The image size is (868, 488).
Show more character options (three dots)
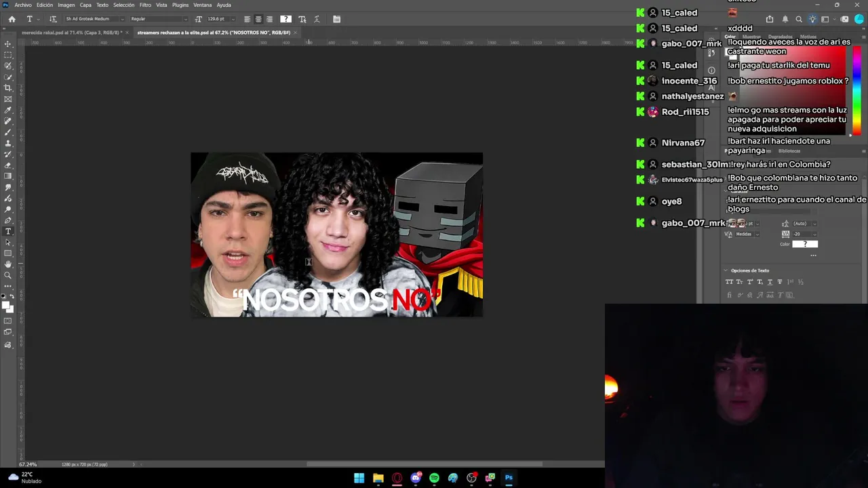tap(813, 256)
